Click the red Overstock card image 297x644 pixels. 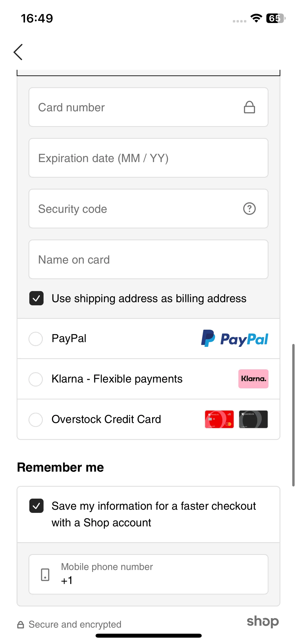tap(219, 419)
